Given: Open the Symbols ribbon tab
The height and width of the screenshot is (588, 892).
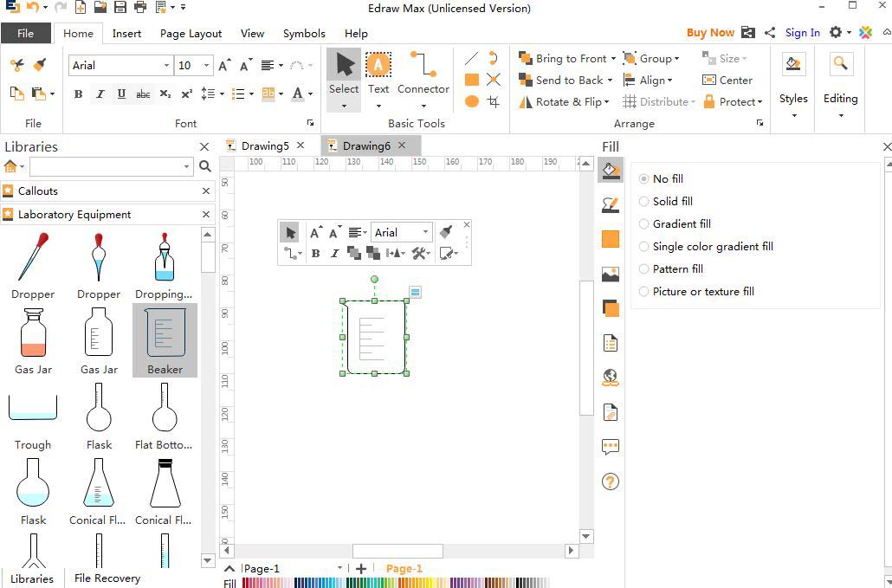Looking at the screenshot, I should pyautogui.click(x=304, y=34).
